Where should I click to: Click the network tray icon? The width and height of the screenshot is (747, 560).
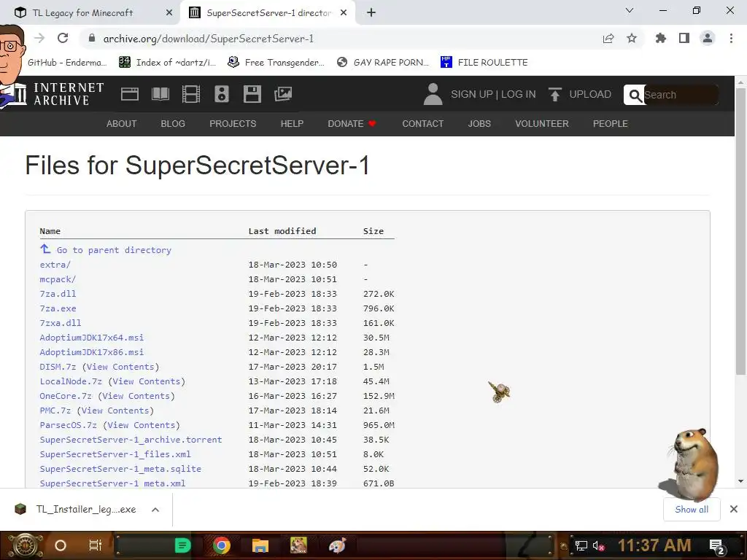tap(581, 545)
